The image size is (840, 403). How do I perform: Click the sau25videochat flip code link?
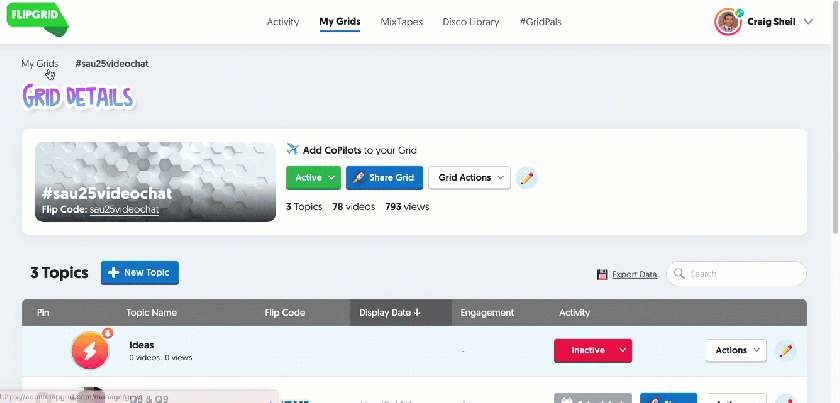pyautogui.click(x=124, y=210)
